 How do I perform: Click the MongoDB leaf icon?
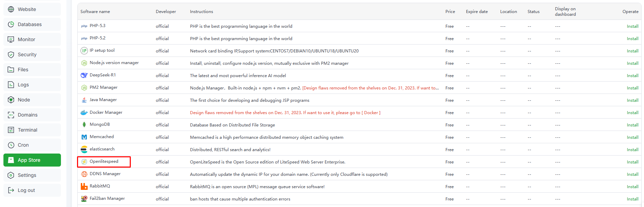84,124
